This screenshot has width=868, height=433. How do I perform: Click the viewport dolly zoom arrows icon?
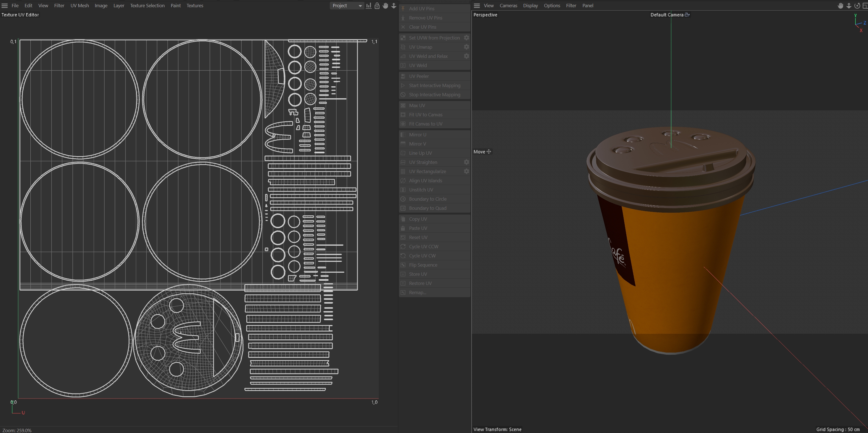click(x=849, y=5)
